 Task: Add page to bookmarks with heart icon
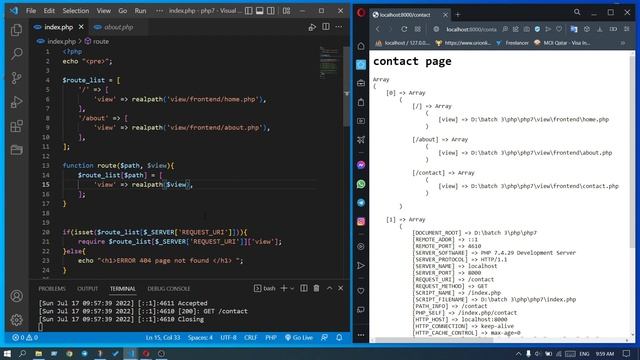(559, 29)
